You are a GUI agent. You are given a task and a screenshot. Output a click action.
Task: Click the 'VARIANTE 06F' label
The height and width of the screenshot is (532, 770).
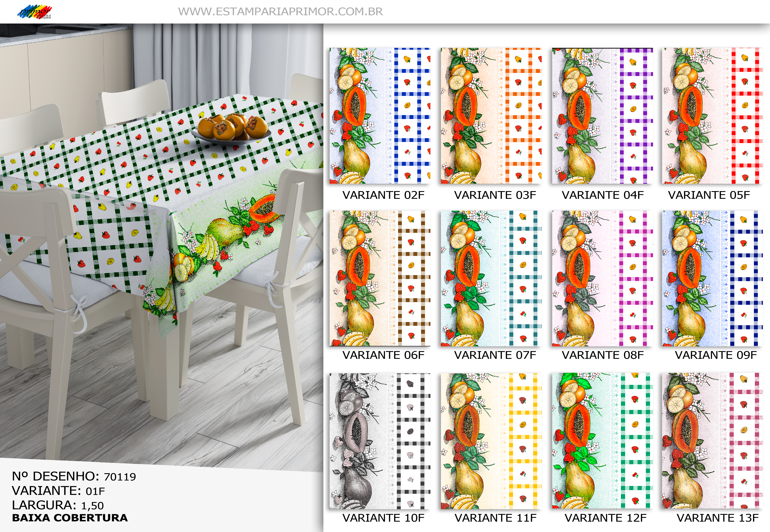[x=384, y=355]
